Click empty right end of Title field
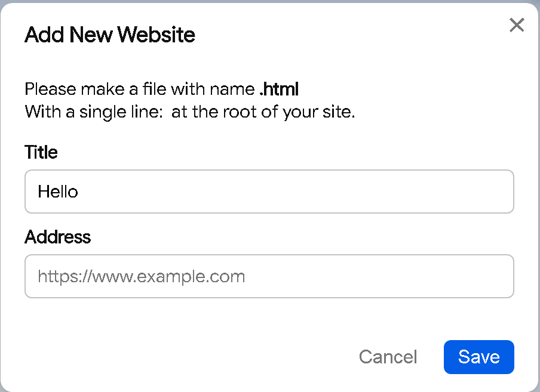 pyautogui.click(x=466, y=192)
